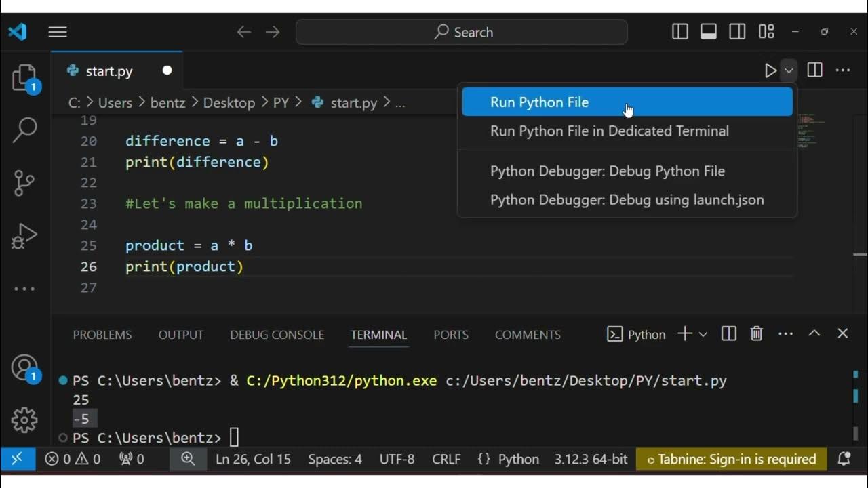Switch to the COMMENTS panel tab
868x488 pixels.
coord(528,335)
